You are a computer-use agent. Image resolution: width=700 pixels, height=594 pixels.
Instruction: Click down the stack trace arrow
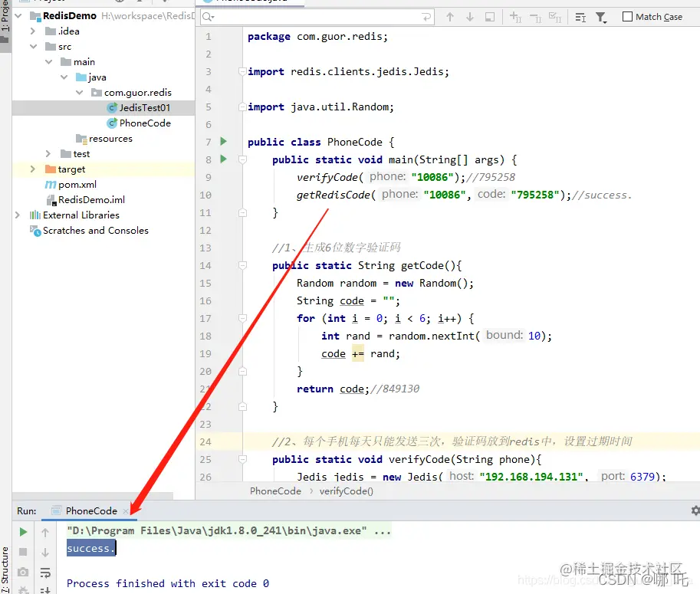coord(45,553)
